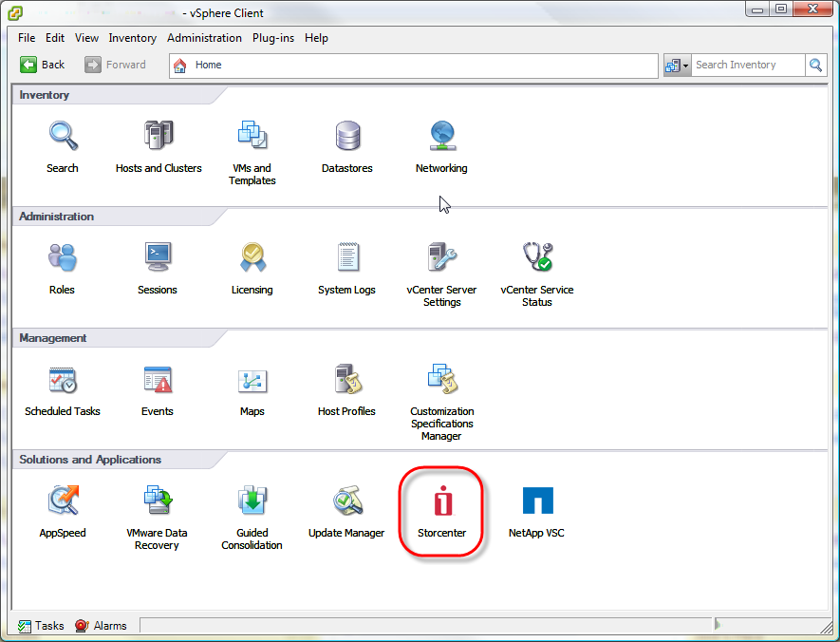Open the Sessions icon
Image resolution: width=840 pixels, height=642 pixels.
158,256
